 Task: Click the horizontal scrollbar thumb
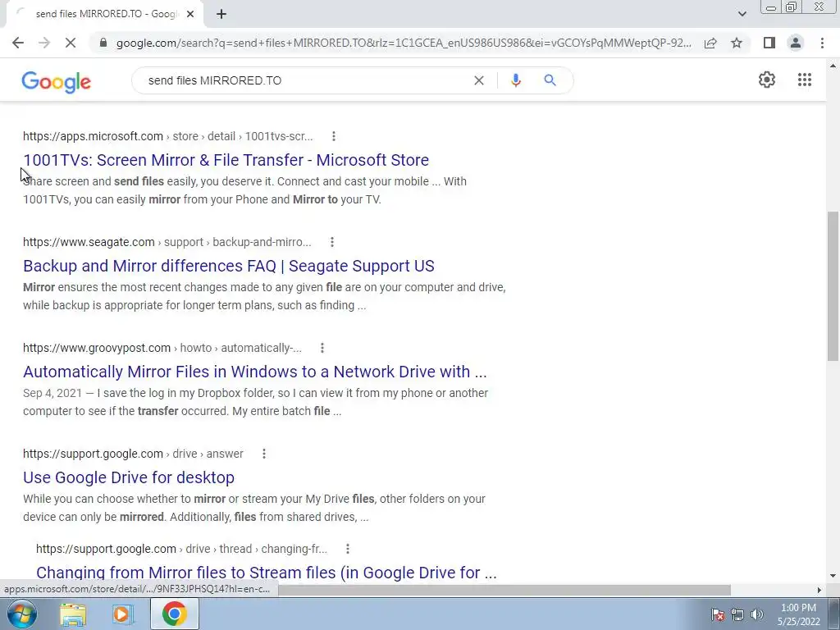click(504, 590)
